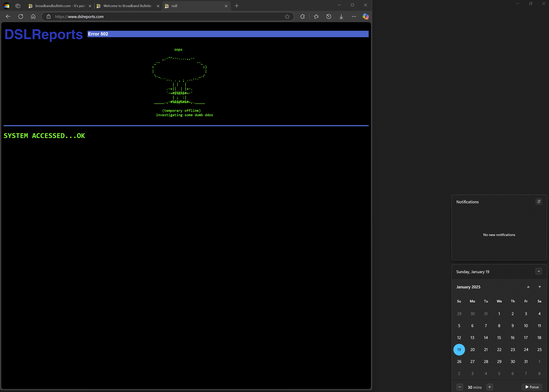Image resolution: width=549 pixels, height=392 pixels.
Task: Open the browser profile icon
Action: 6,6
